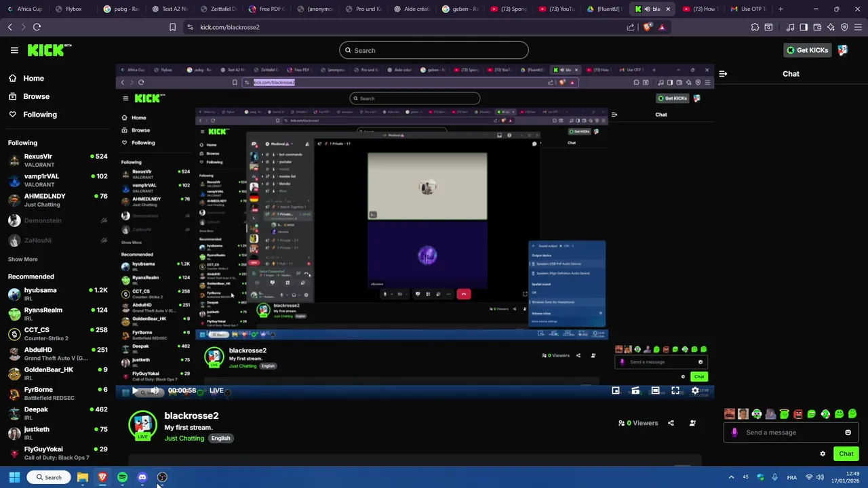Open FyrBorne Battlefield channel
The height and width of the screenshot is (488, 868).
point(58,393)
